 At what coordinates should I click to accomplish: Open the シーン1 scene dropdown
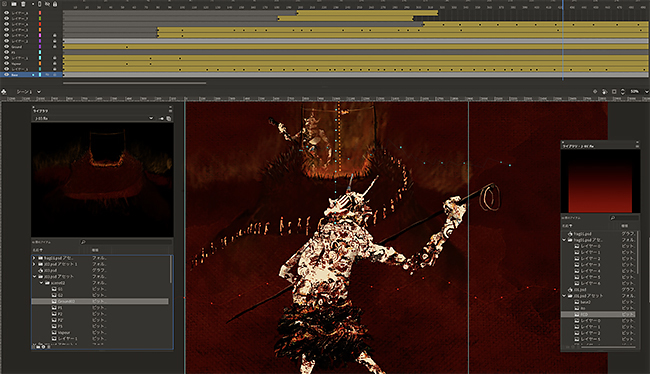pos(39,92)
